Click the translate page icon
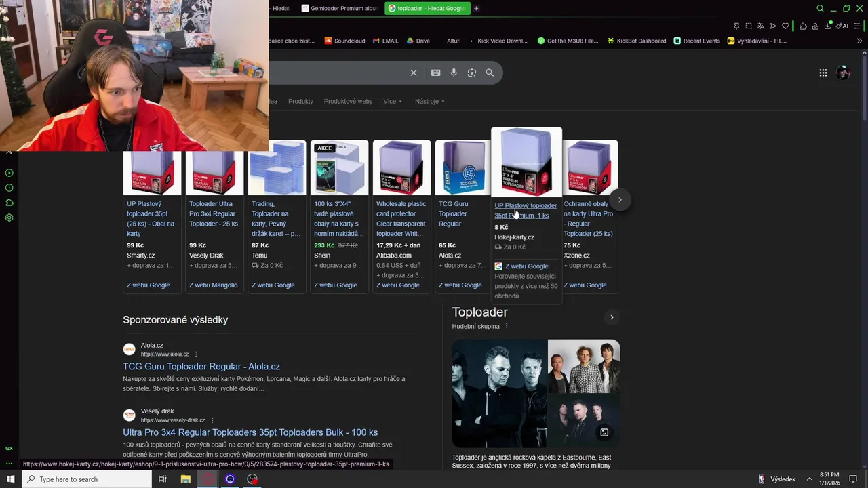Image resolution: width=868 pixels, height=488 pixels. coord(761,26)
